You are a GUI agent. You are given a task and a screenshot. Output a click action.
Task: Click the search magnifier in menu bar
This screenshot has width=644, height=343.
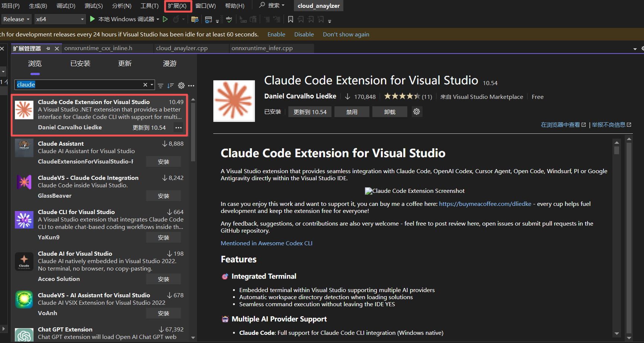pos(262,5)
